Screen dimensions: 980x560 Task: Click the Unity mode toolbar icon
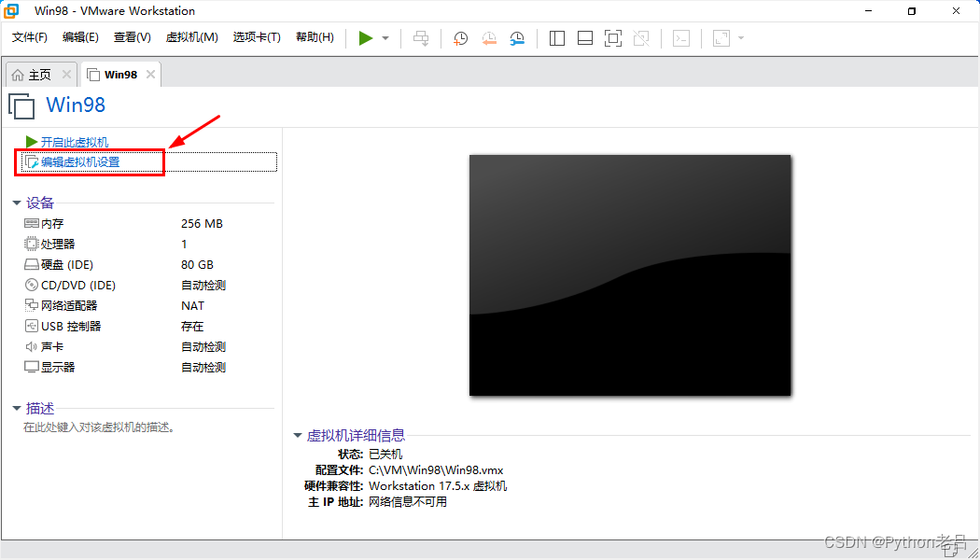click(x=641, y=38)
